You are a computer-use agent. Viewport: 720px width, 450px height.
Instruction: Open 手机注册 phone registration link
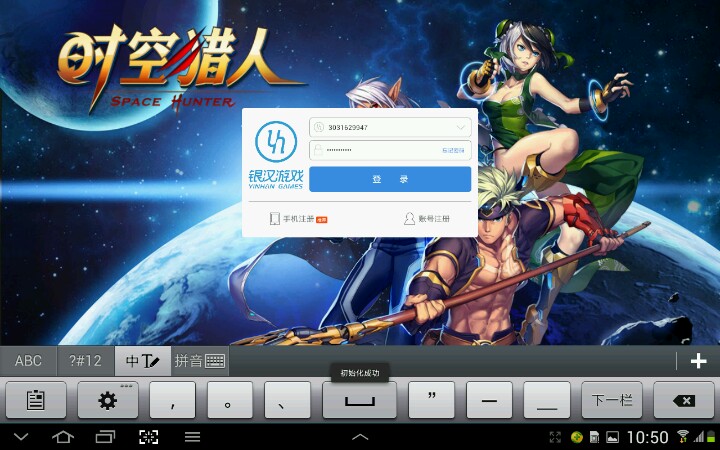[299, 218]
